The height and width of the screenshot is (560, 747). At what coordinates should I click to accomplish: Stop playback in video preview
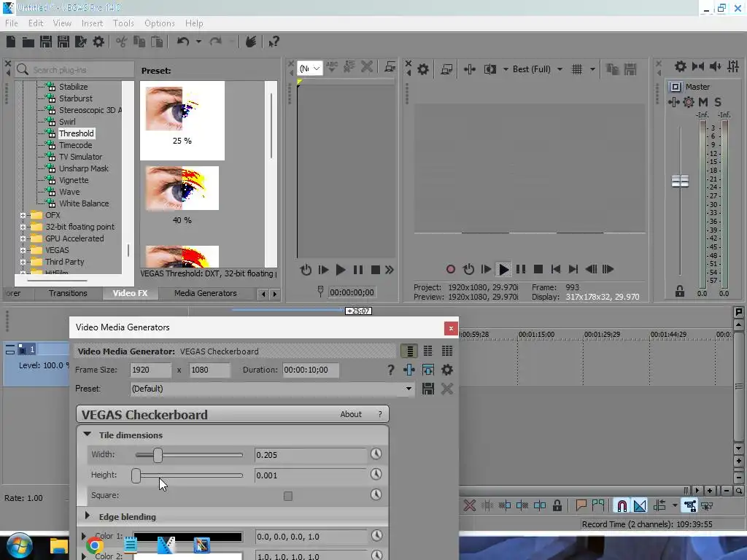(x=538, y=270)
